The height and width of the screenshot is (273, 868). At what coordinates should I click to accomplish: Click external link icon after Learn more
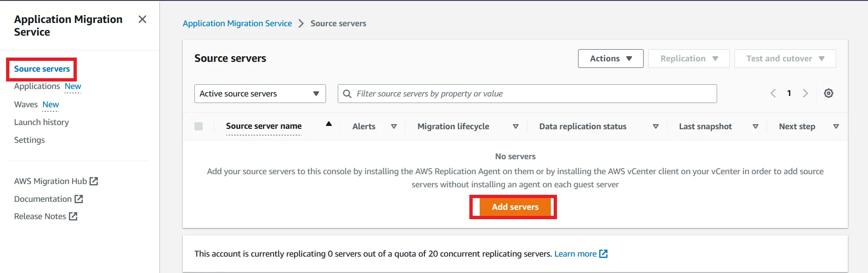603,254
